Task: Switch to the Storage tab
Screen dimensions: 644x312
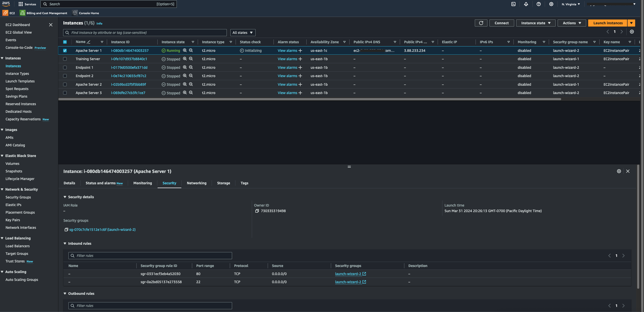Action: coord(224,183)
